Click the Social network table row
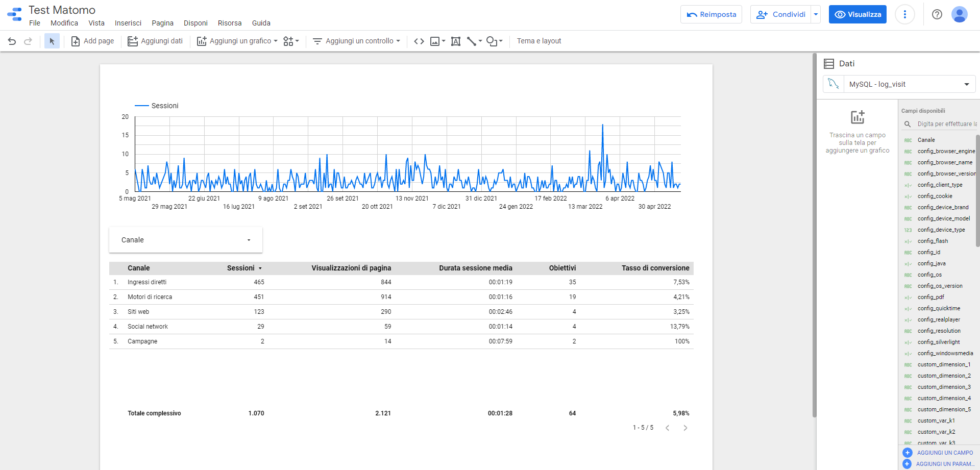The height and width of the screenshot is (470, 980). [x=401, y=327]
